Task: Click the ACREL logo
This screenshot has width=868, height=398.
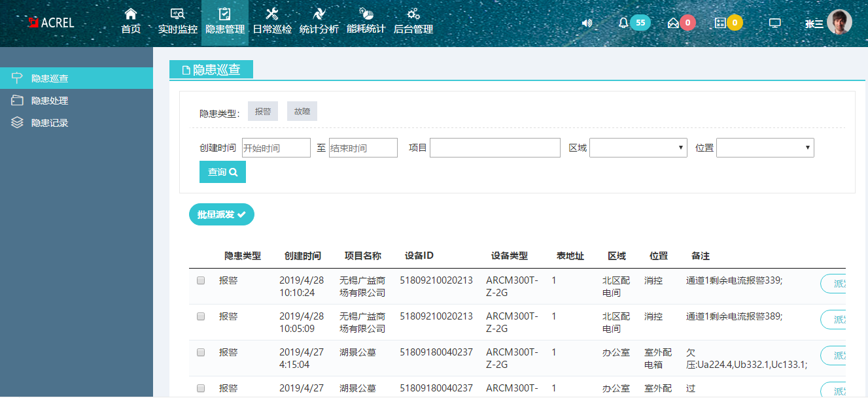Action: (51, 22)
